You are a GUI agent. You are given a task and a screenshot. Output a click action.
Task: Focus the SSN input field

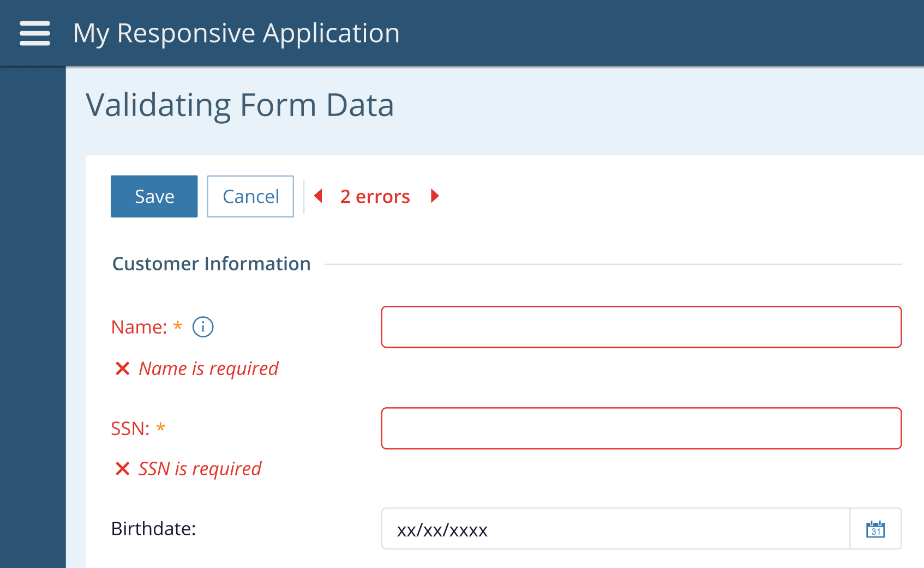(x=641, y=428)
